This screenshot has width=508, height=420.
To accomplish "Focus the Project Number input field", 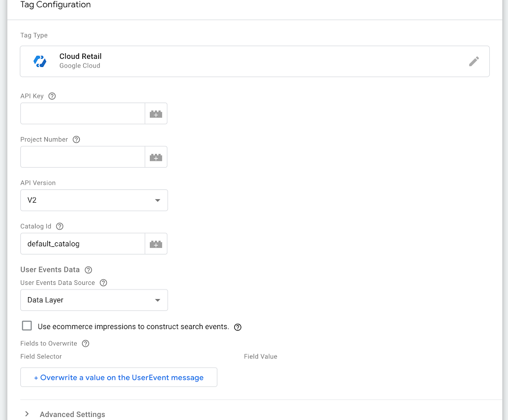I will pyautogui.click(x=83, y=157).
